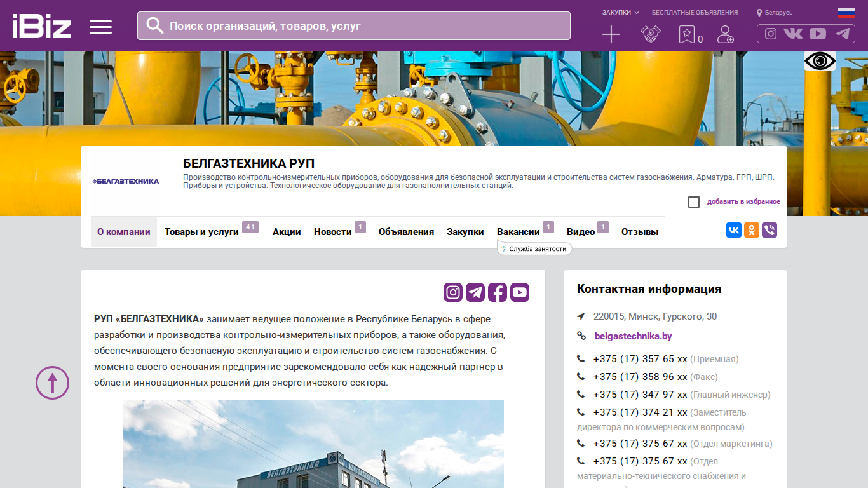Open БЕСПЛАТНЫЕ ОБЪЯВЛЕНИЯ link
Viewport: 868px width, 488px height.
[x=695, y=13]
